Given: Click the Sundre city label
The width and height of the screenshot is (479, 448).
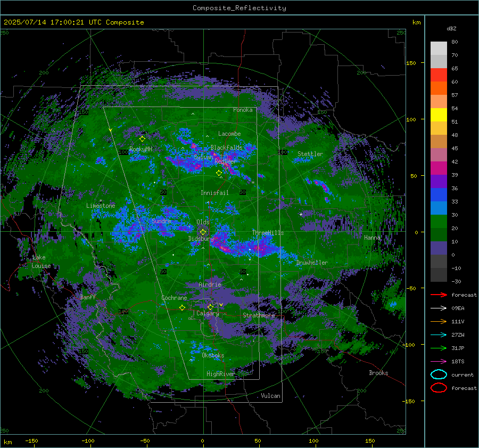Looking at the screenshot, I should pos(161,221).
